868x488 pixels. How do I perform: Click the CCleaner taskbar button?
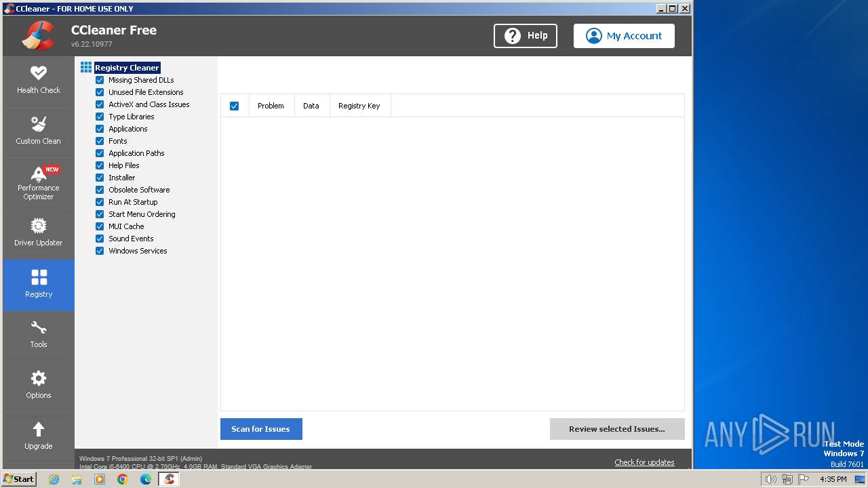pos(169,479)
